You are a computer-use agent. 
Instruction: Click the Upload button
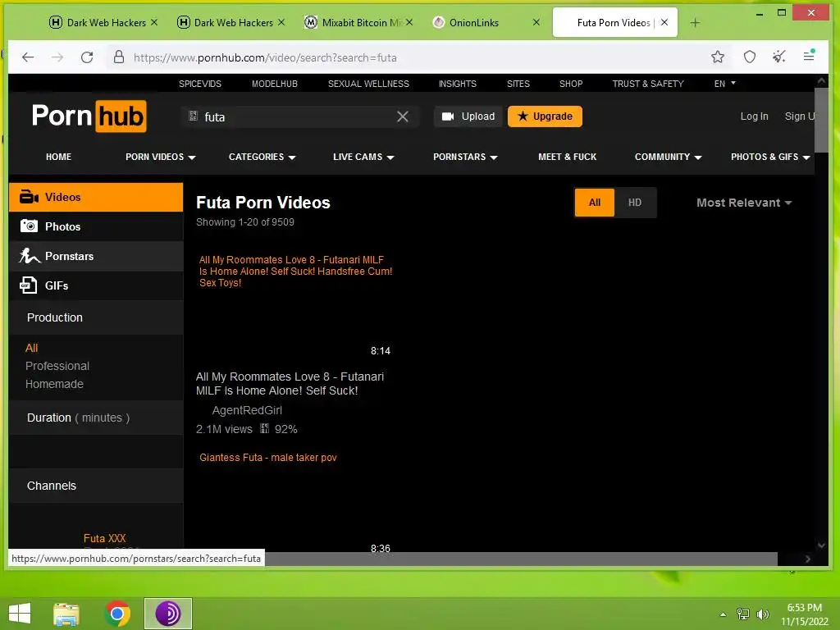coord(468,116)
